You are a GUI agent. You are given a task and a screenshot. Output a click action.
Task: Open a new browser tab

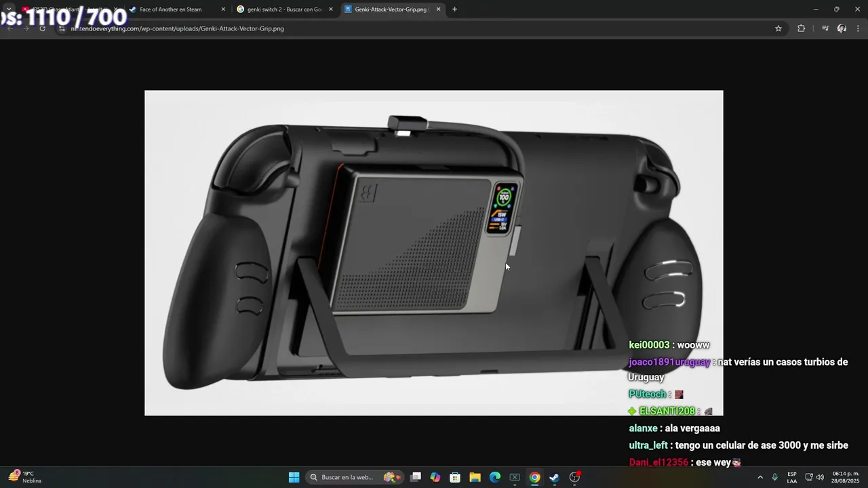[454, 9]
